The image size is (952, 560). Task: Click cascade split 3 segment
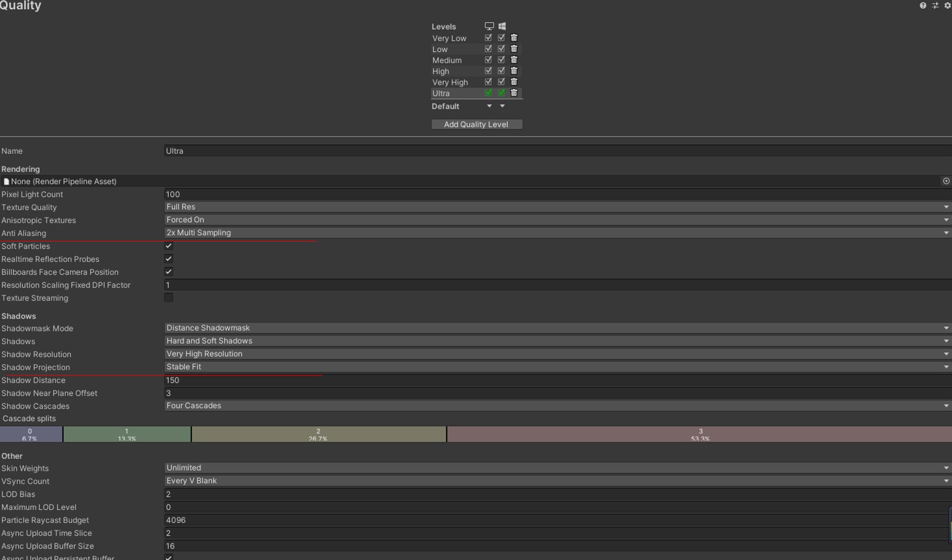(699, 434)
